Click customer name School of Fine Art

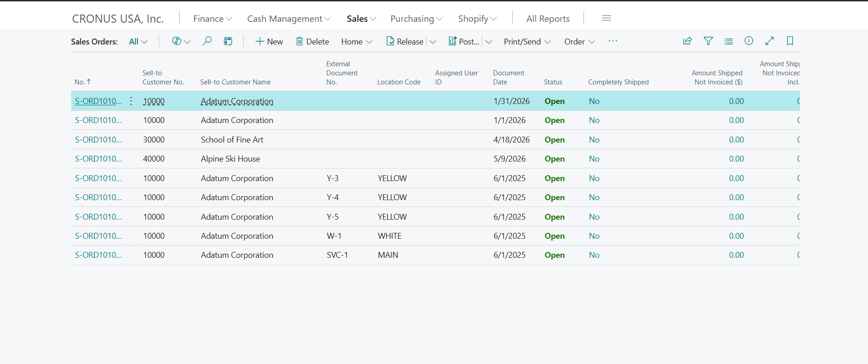tap(232, 139)
